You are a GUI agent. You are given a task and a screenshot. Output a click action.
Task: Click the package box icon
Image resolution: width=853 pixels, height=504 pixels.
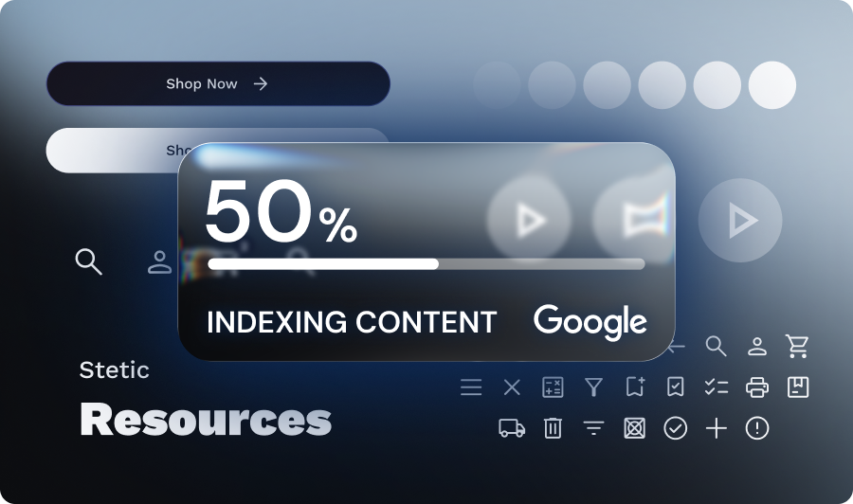tap(797, 387)
